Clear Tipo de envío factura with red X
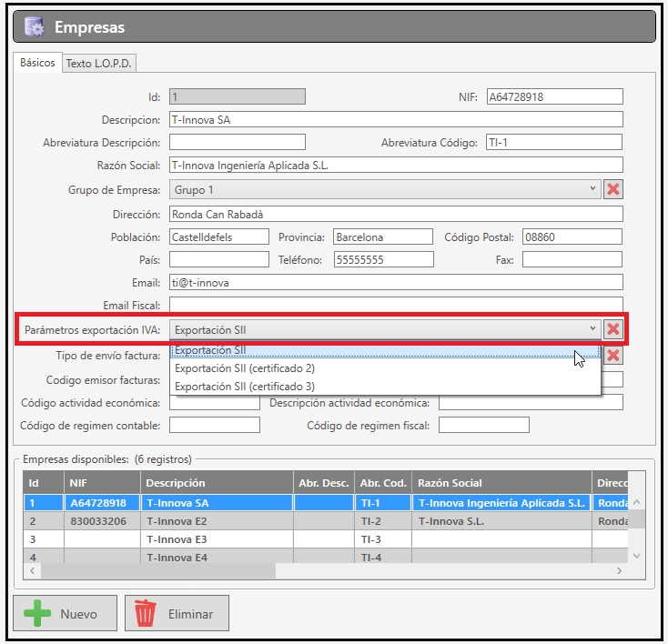 (x=613, y=356)
